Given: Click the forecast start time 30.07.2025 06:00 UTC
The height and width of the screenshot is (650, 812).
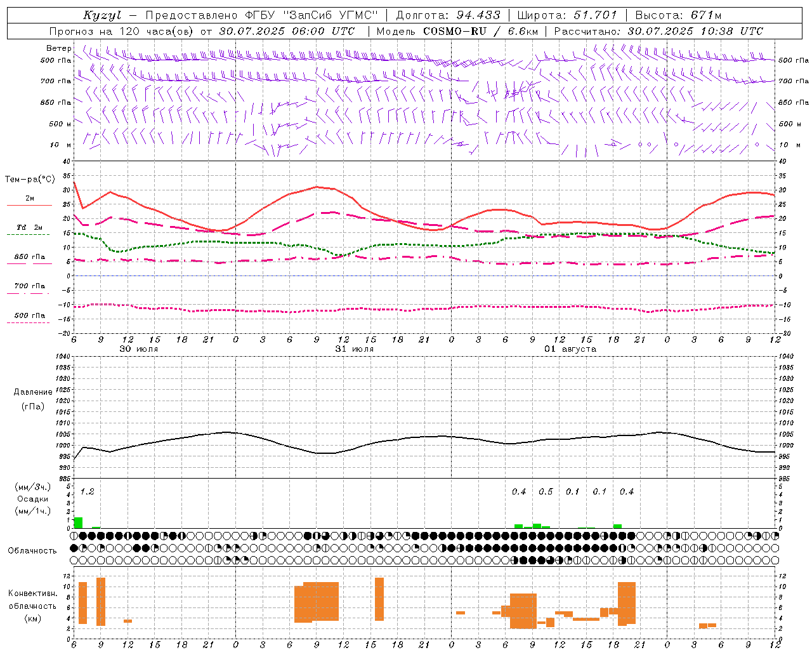Looking at the screenshot, I should coord(287,31).
